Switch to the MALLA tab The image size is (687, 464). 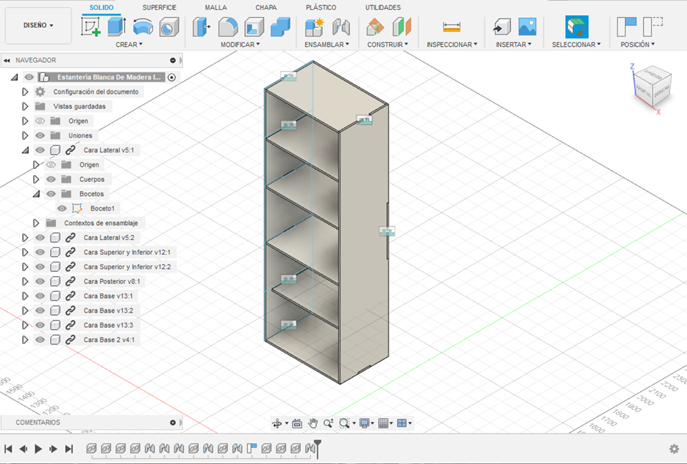click(216, 7)
